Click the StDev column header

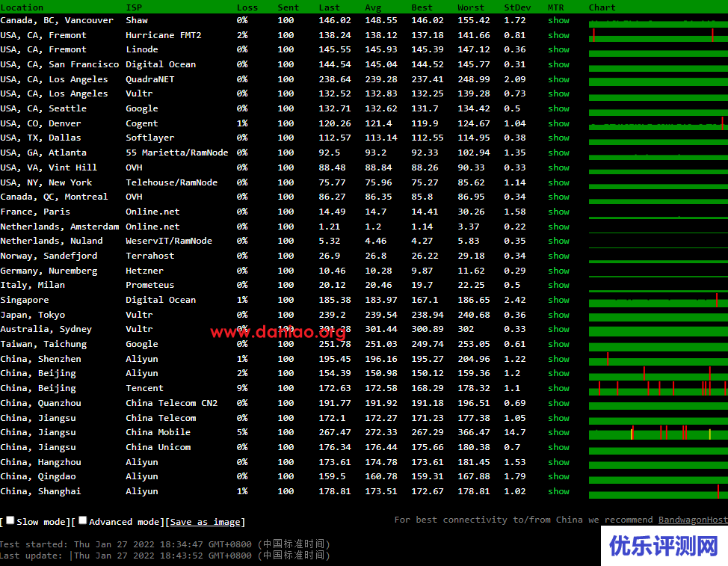517,7
